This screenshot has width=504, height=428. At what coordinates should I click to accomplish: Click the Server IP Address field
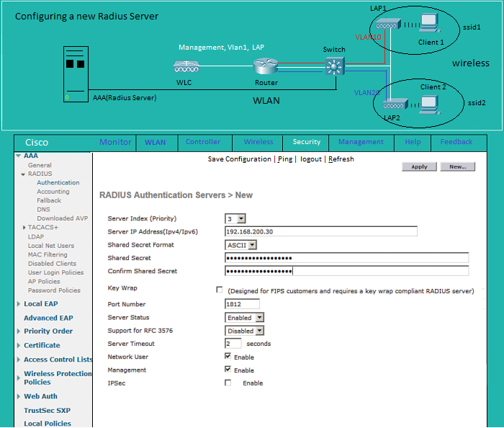tap(321, 231)
